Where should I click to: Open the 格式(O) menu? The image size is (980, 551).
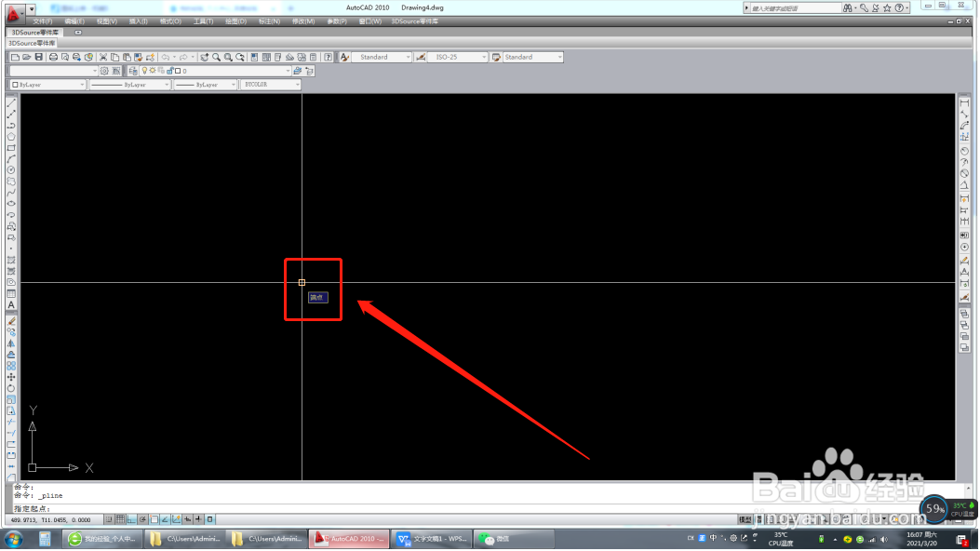170,21
